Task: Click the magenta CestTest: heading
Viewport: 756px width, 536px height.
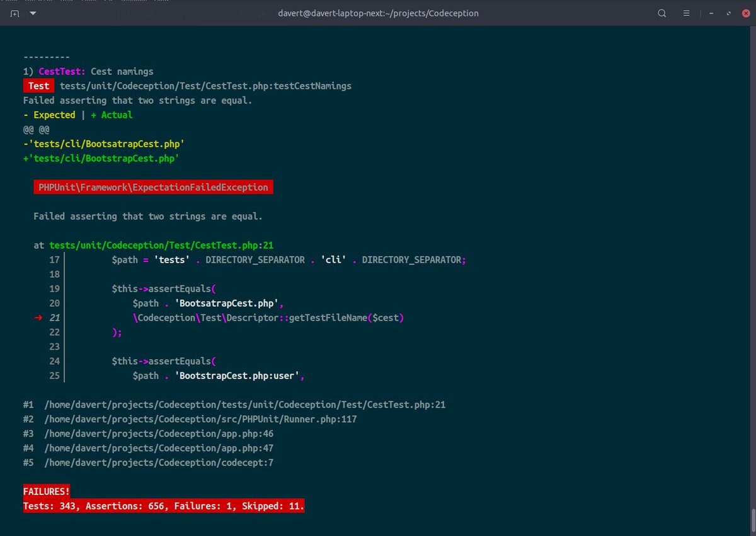Action: (x=62, y=71)
